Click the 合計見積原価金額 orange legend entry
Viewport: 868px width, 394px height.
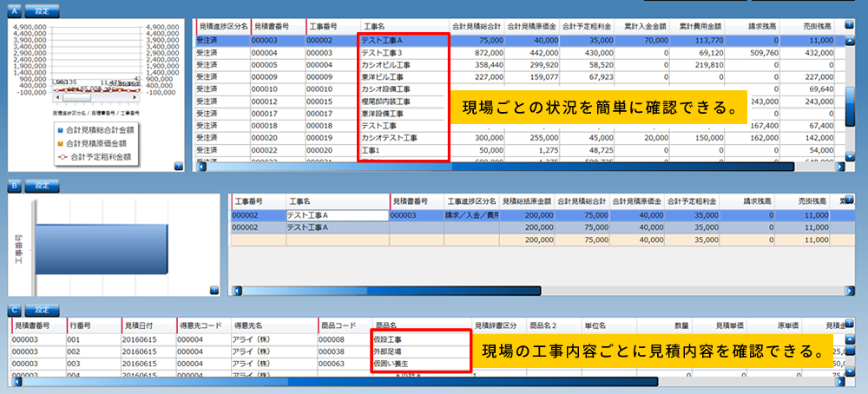pos(99,144)
